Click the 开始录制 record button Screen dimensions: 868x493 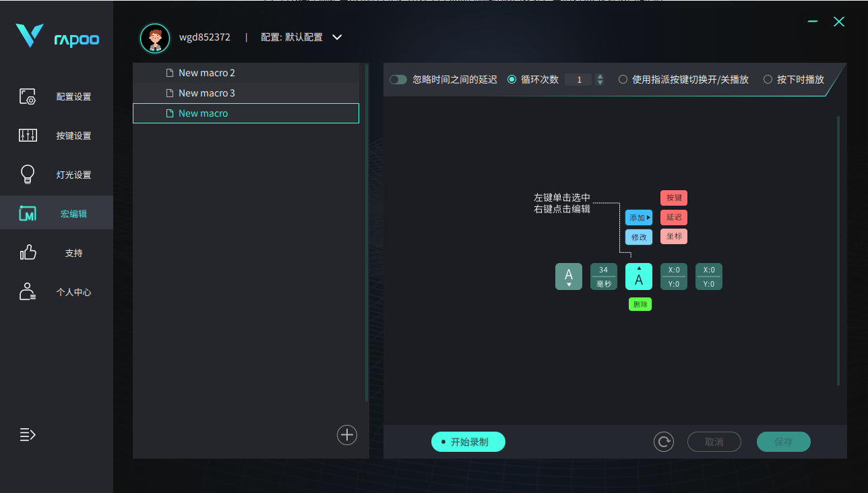[468, 442]
